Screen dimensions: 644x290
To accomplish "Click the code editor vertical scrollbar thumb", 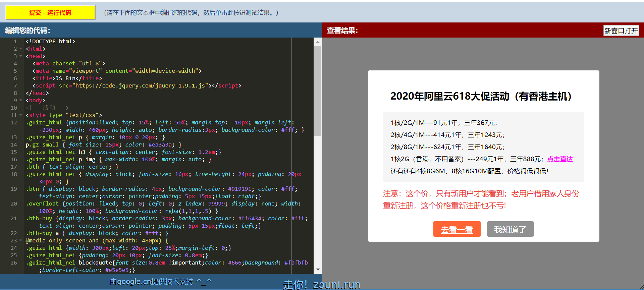I will point(318,91).
